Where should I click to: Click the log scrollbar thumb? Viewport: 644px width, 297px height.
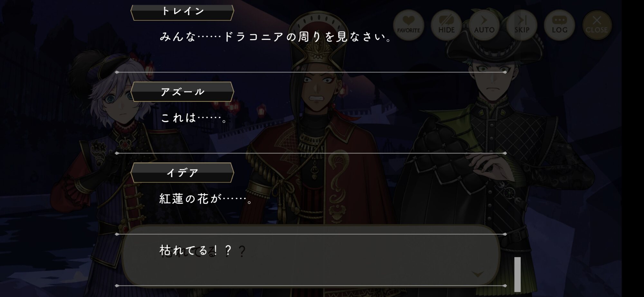click(x=517, y=274)
